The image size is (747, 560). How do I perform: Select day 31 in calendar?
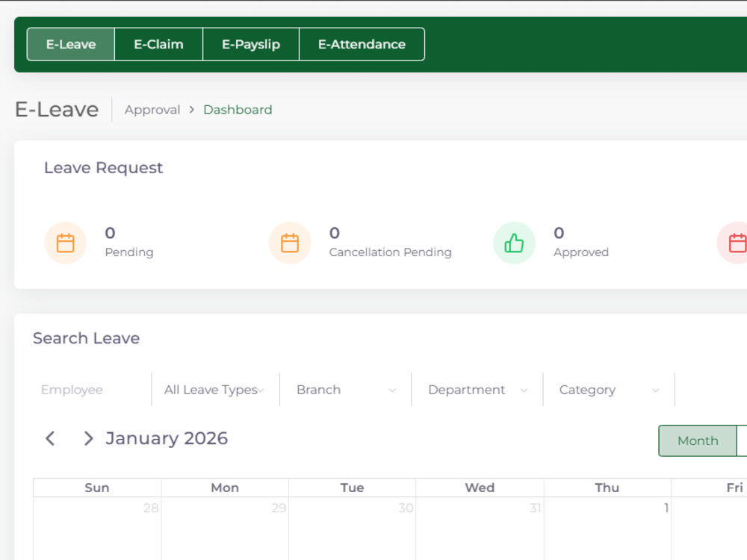(x=535, y=508)
